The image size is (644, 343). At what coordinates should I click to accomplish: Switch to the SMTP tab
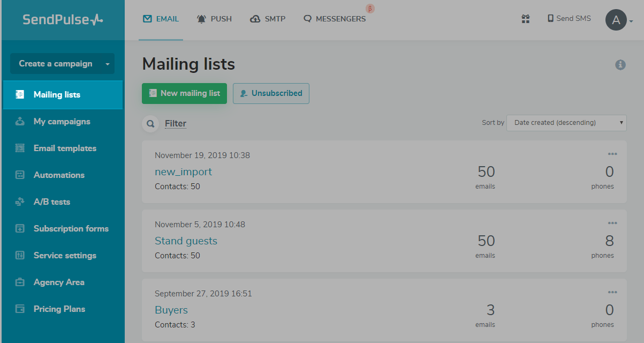coord(268,19)
